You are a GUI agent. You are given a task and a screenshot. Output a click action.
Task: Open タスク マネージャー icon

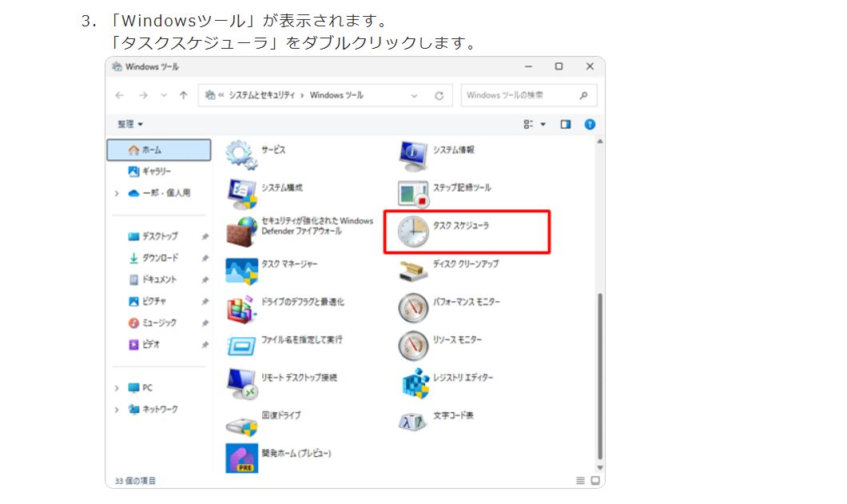click(x=241, y=270)
